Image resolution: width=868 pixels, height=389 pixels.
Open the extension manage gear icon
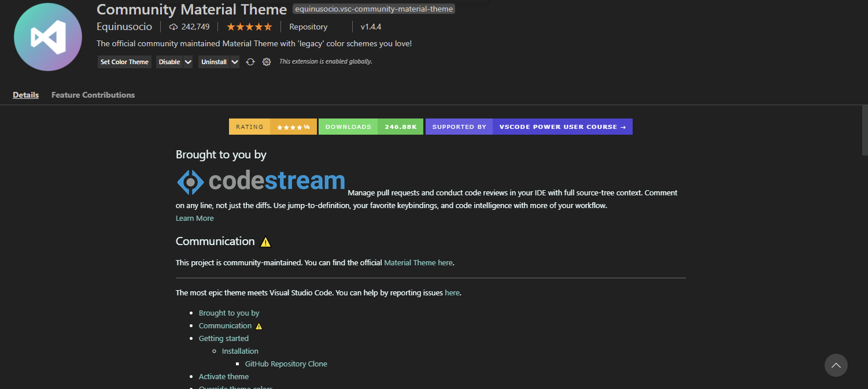(x=267, y=62)
